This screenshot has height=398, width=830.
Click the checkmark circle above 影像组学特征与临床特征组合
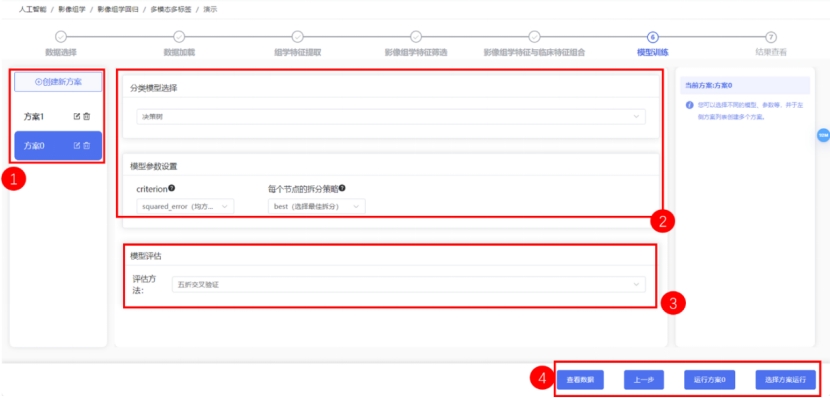click(x=535, y=37)
